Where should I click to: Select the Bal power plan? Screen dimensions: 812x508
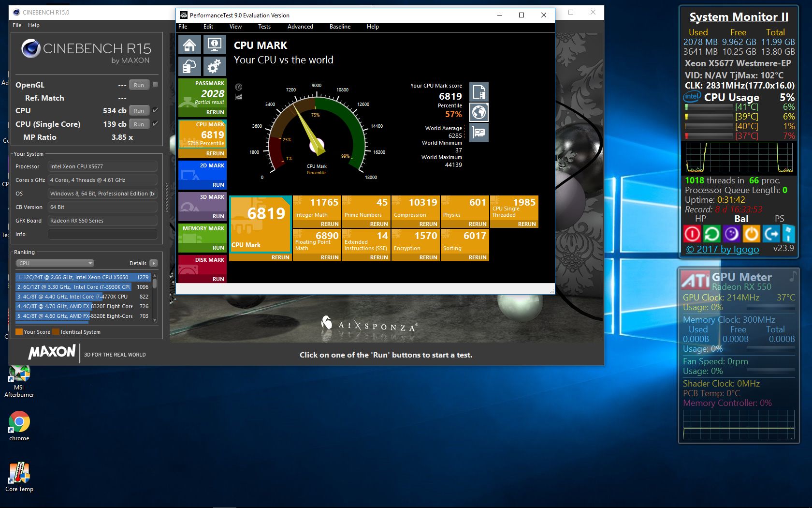pos(741,219)
